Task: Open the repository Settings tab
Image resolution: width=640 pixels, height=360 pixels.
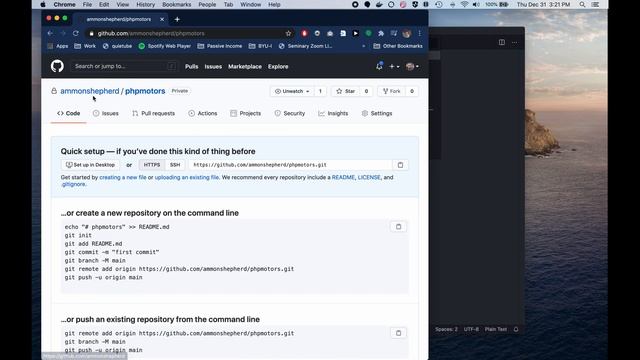Action: click(377, 113)
